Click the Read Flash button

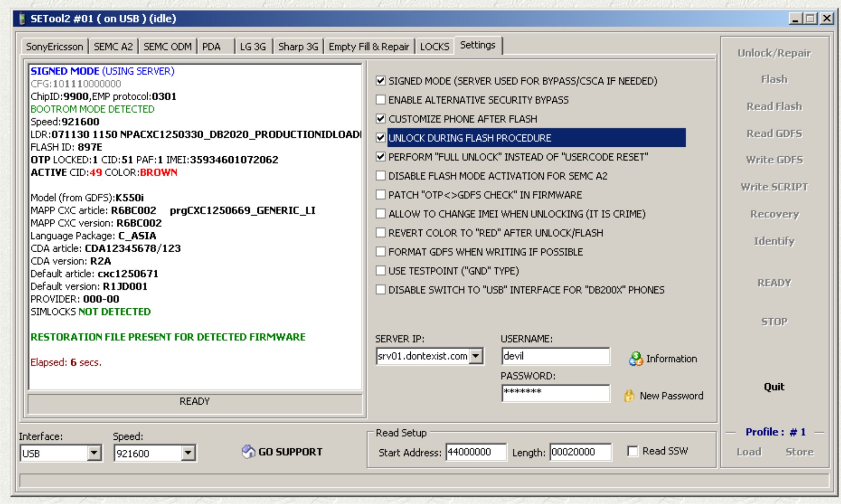click(x=774, y=106)
